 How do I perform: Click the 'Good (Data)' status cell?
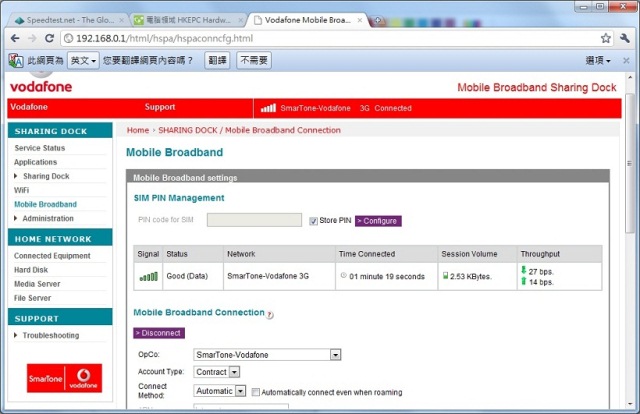(193, 276)
